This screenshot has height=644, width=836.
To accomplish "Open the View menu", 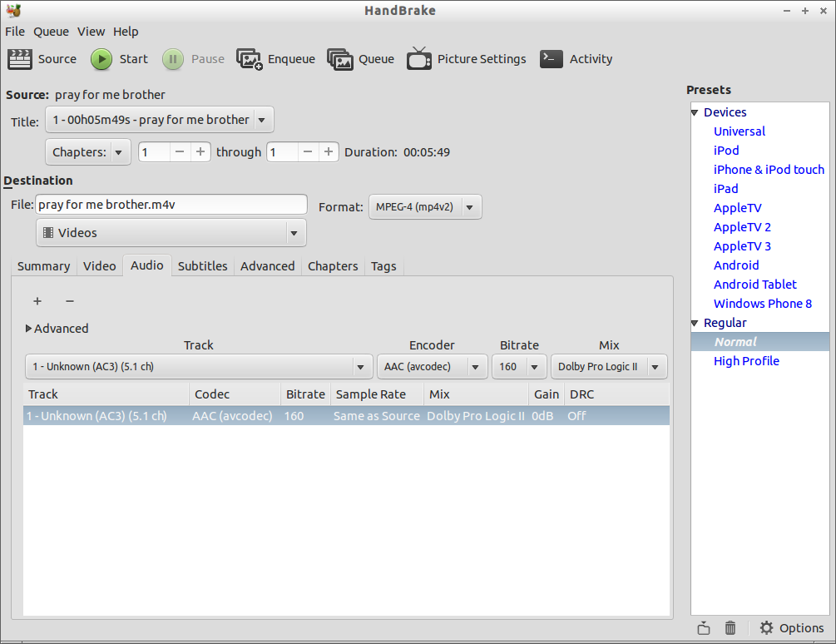I will tap(92, 32).
